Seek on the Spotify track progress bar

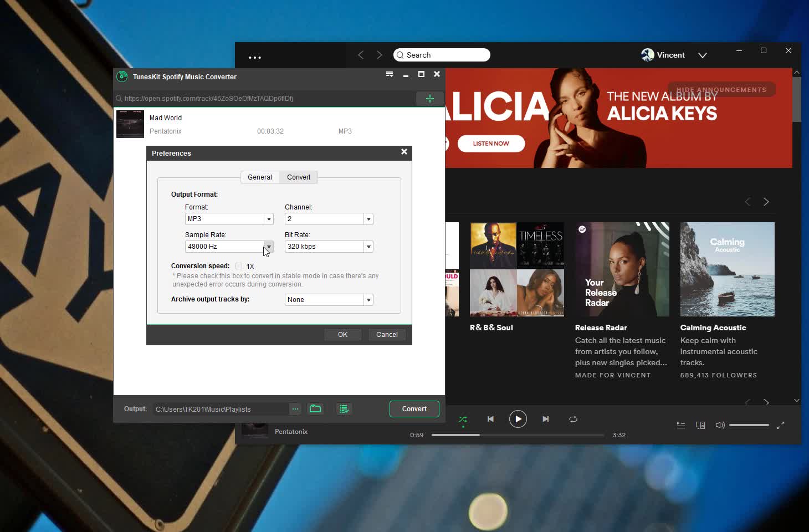pyautogui.click(x=518, y=435)
